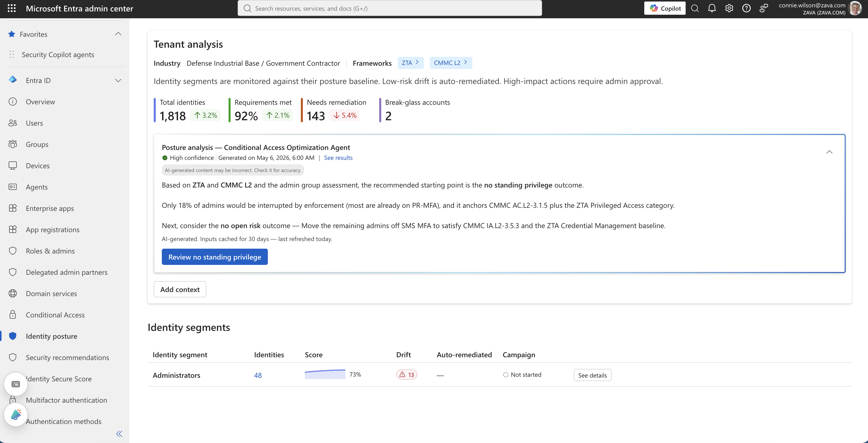Click the Total identities 3.2% trend badge
Viewport: 868px width, 443px height.
[x=205, y=115]
